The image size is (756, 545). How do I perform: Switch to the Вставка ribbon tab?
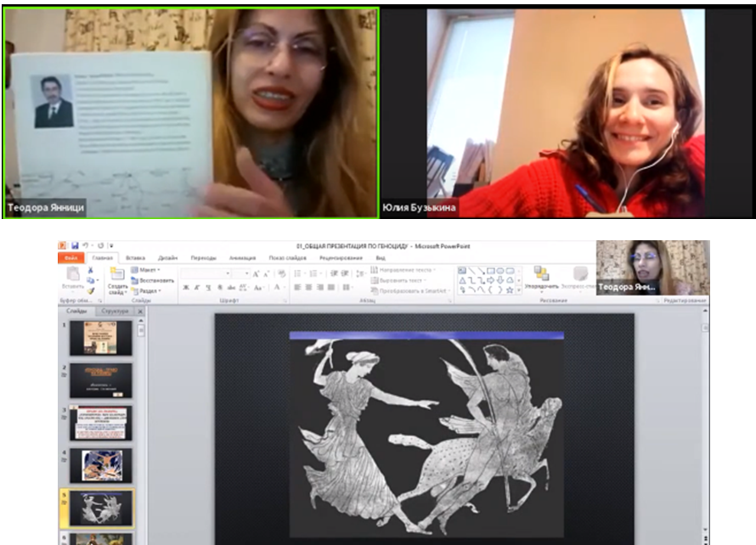135,258
